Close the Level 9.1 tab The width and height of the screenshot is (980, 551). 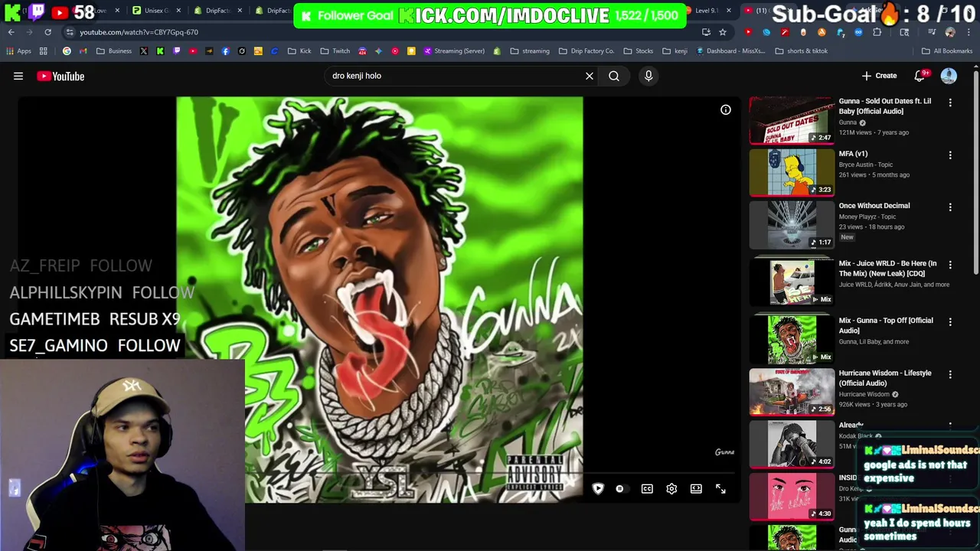pyautogui.click(x=728, y=11)
